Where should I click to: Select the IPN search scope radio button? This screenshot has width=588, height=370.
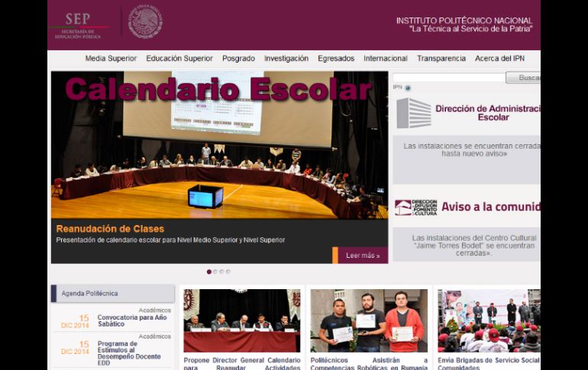coord(408,88)
